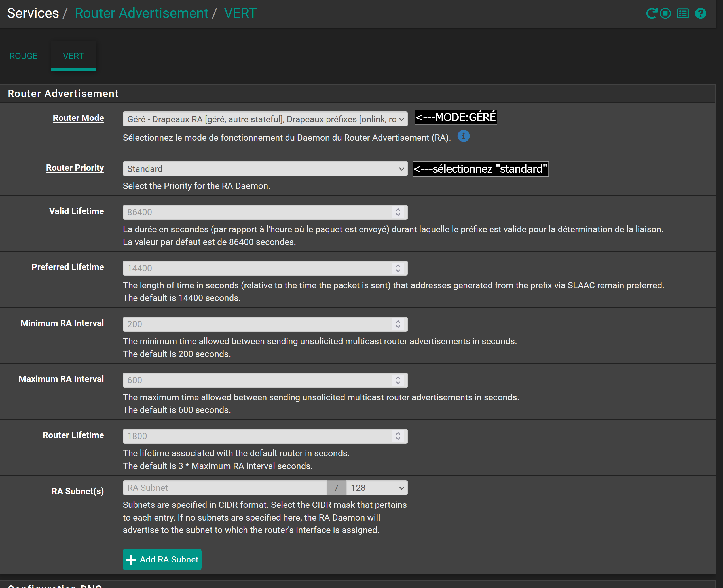Click the Valid Lifetime stepper arrows
The image size is (723, 588).
tap(398, 212)
